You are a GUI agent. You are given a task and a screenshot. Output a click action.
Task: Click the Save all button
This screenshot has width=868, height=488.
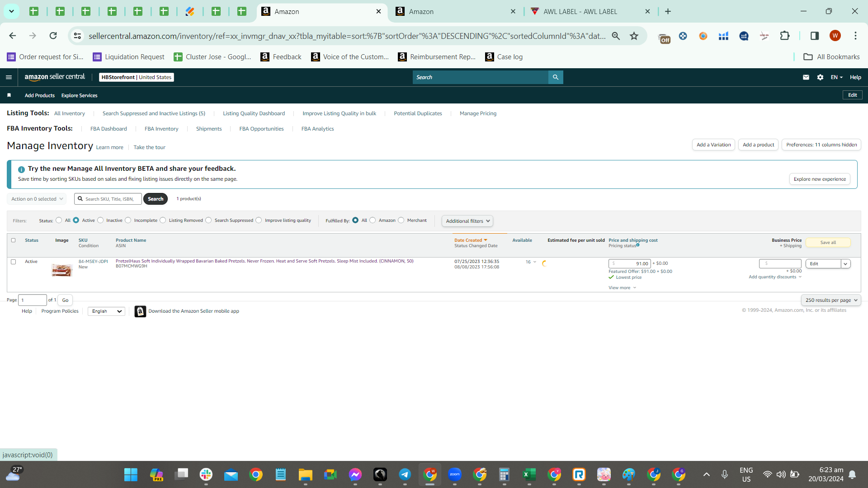(x=828, y=243)
